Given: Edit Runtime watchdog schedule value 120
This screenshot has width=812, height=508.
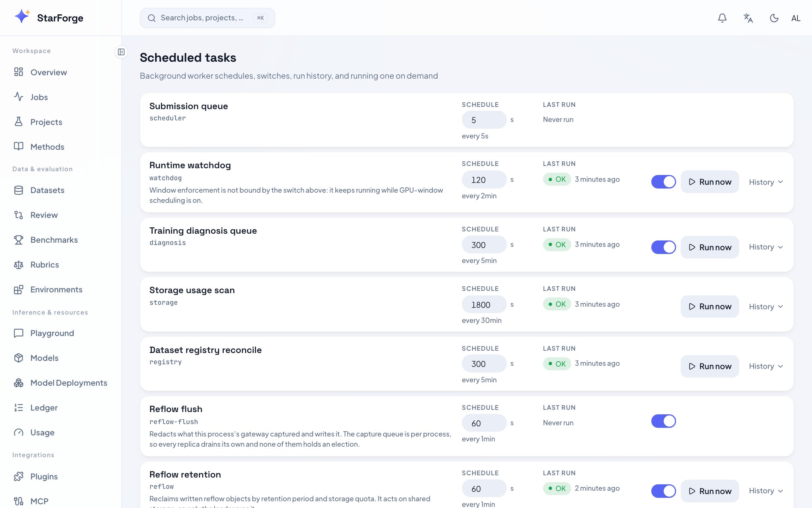Looking at the screenshot, I should [484, 179].
